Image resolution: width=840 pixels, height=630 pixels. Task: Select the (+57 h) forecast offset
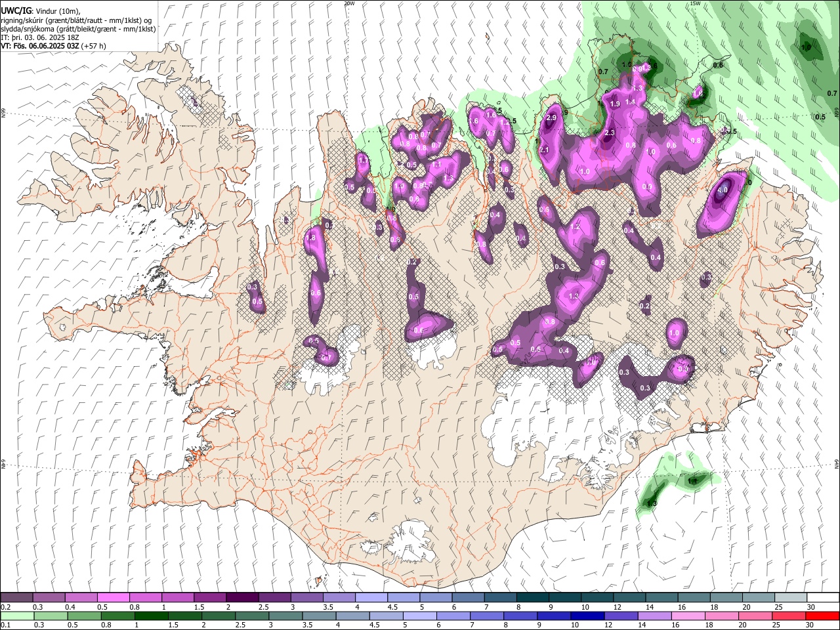(94, 46)
